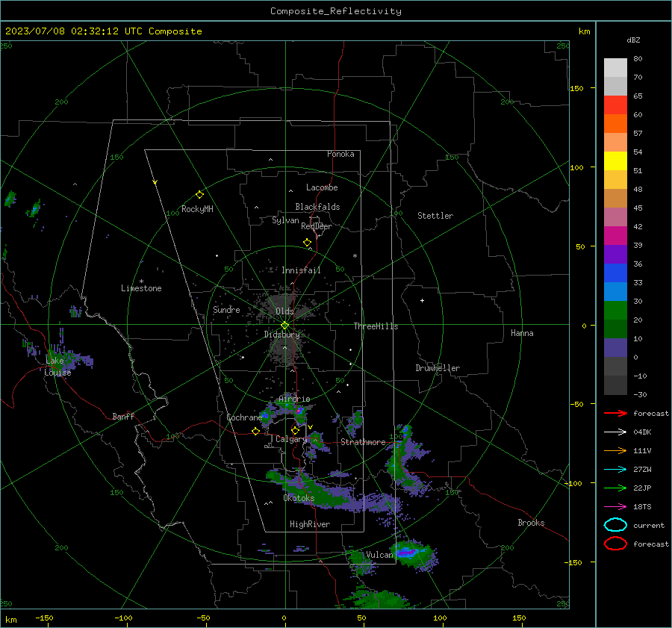Click the Calgary city label
This screenshot has height=628, width=672.
click(291, 439)
